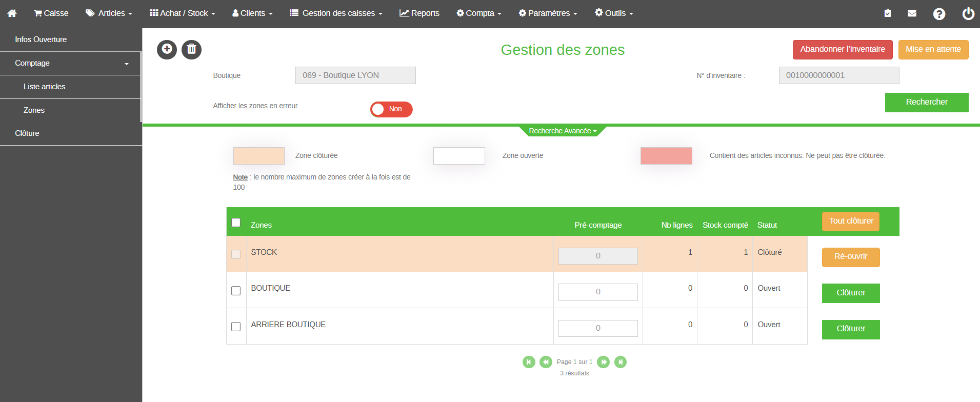Expand the Outils dropdown menu
This screenshot has height=402, width=980.
614,13
